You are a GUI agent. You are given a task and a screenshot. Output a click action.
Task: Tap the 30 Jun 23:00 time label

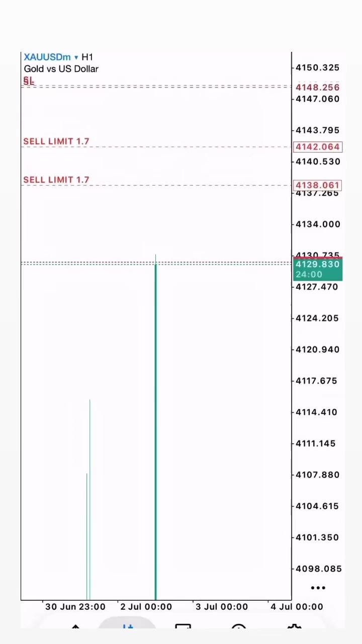(x=75, y=607)
